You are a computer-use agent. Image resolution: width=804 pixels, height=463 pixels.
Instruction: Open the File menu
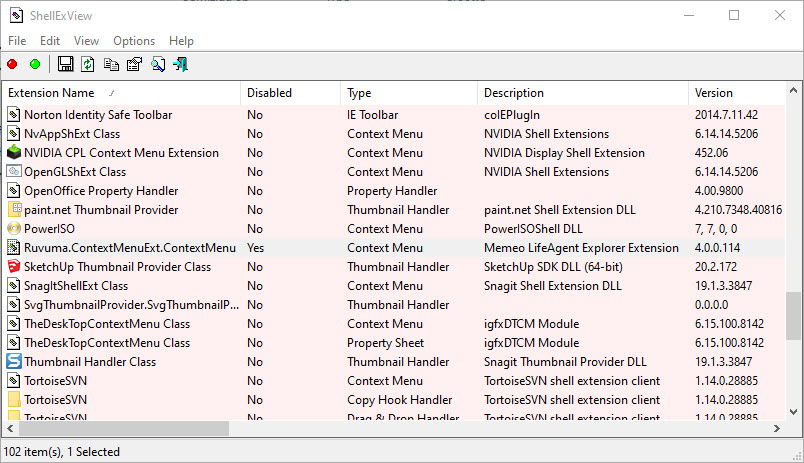(x=17, y=41)
